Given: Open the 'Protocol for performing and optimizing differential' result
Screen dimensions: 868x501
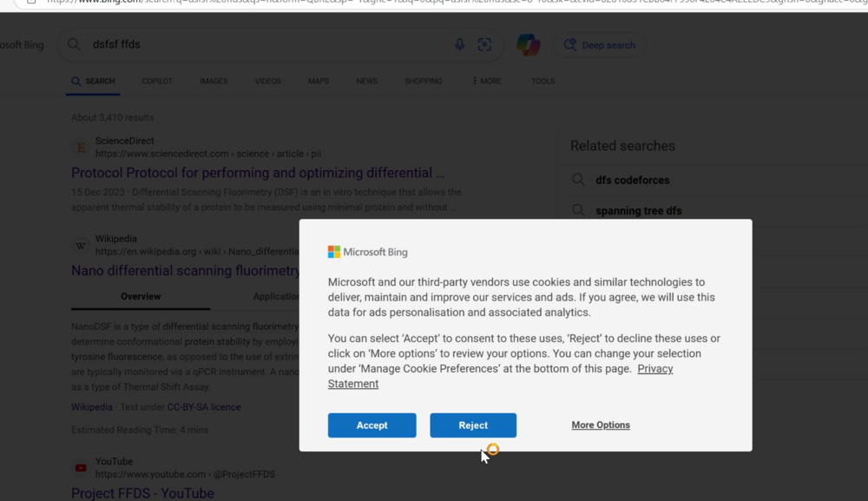Looking at the screenshot, I should 258,173.
